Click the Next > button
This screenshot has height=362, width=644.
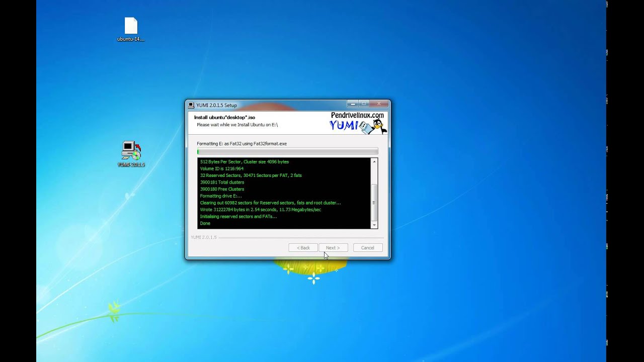click(x=333, y=247)
